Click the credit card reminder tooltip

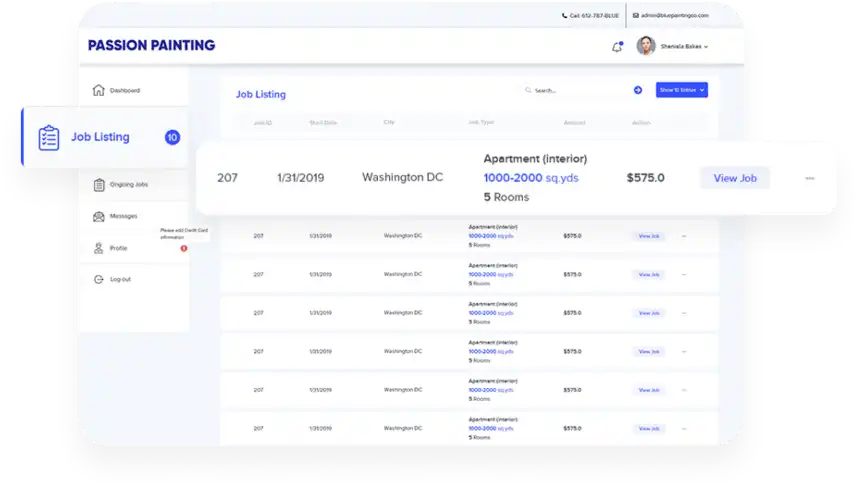(184, 234)
